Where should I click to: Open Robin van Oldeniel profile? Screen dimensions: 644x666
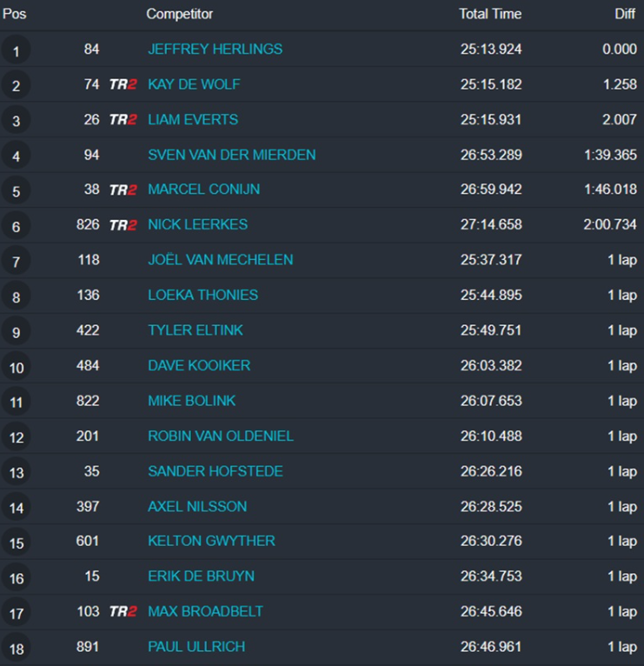(221, 436)
